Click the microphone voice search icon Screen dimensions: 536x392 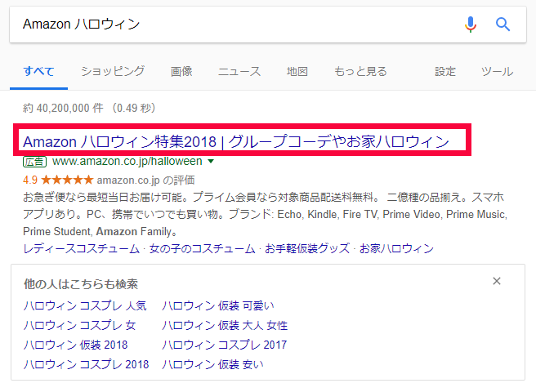coord(470,24)
